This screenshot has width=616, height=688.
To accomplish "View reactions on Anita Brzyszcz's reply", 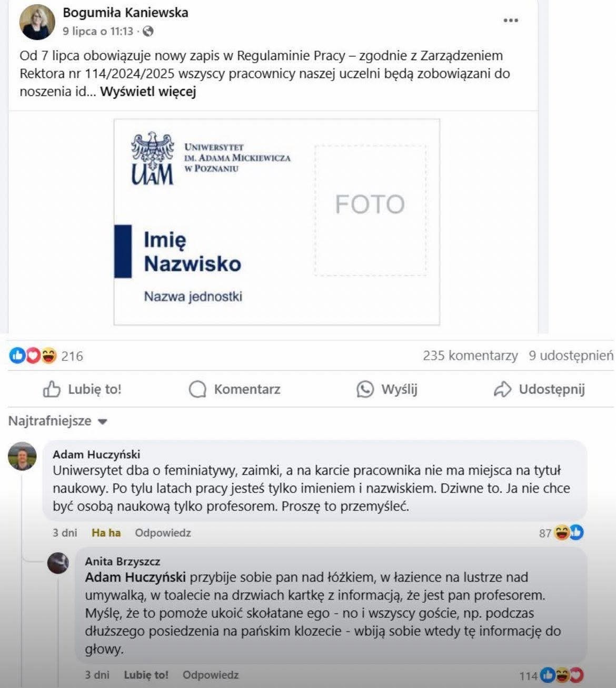I will [x=552, y=675].
